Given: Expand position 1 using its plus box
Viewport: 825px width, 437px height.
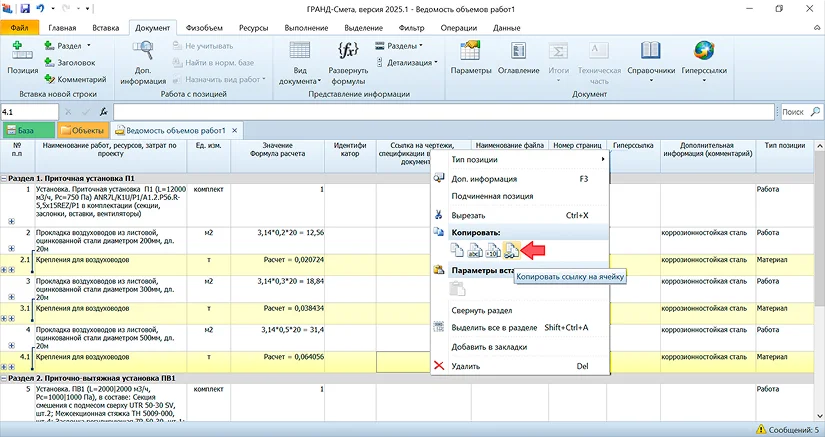Looking at the screenshot, I should (x=12, y=221).
